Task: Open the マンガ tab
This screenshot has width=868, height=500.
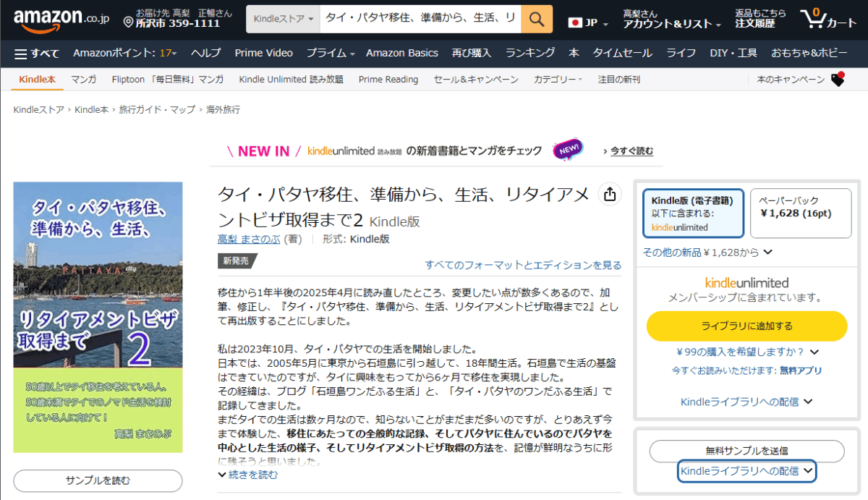Action: coord(84,80)
